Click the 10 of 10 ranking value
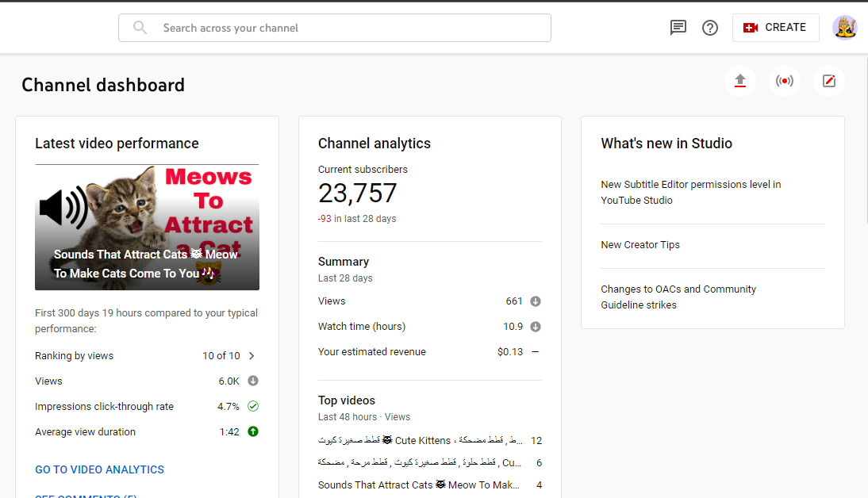The image size is (868, 498). (221, 356)
